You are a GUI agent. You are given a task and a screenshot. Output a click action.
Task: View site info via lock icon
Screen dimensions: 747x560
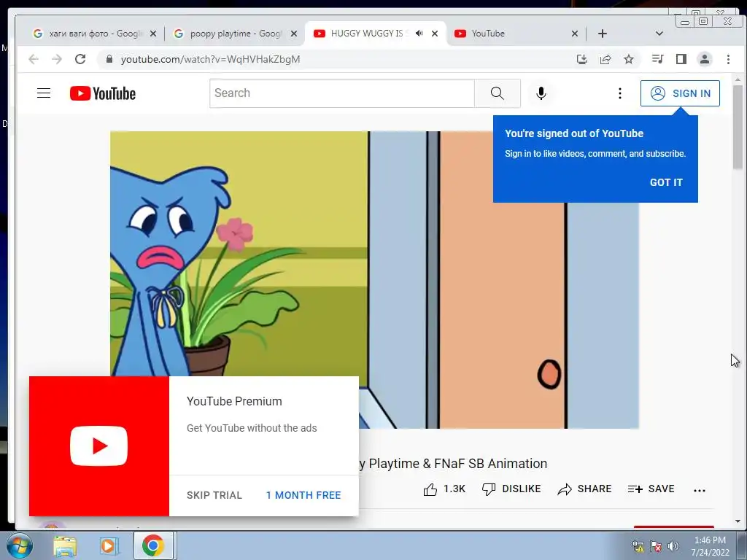(109, 59)
